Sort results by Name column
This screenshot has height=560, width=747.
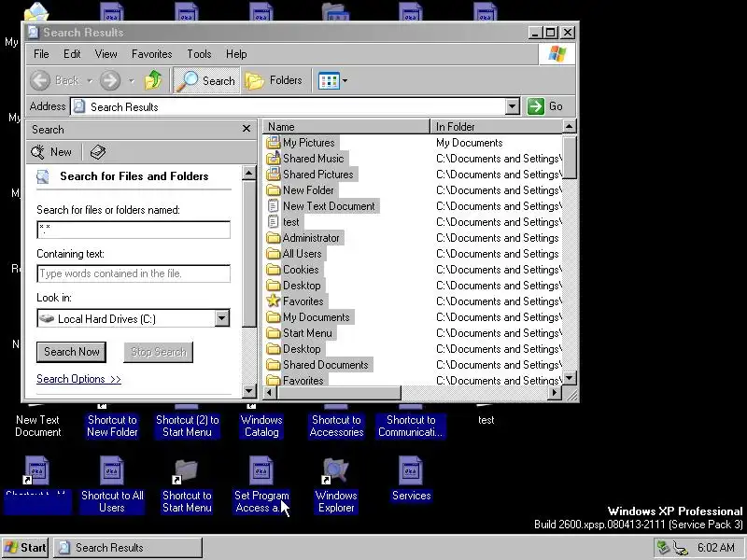point(346,126)
